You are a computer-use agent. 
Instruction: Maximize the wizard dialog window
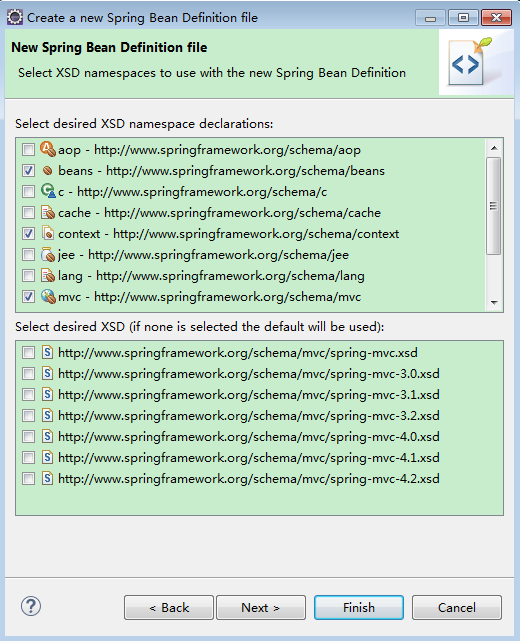point(463,18)
